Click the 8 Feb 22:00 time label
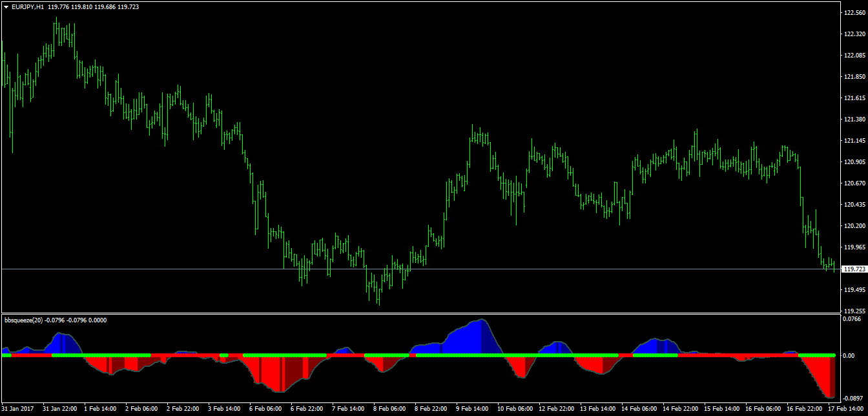This screenshot has width=868, height=416. 431,410
